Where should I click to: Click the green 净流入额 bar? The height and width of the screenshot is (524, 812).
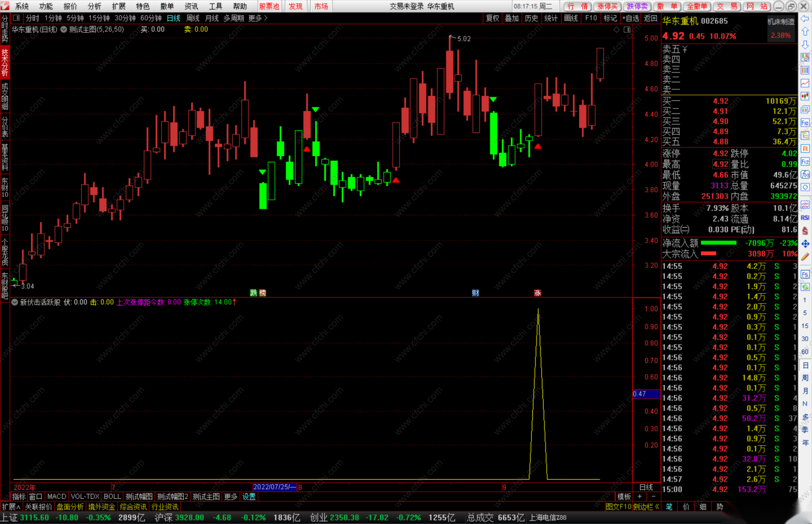(x=718, y=243)
